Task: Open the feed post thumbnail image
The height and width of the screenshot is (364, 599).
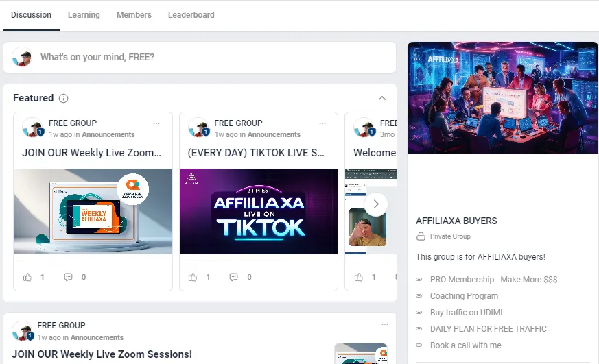Action: [x=361, y=354]
